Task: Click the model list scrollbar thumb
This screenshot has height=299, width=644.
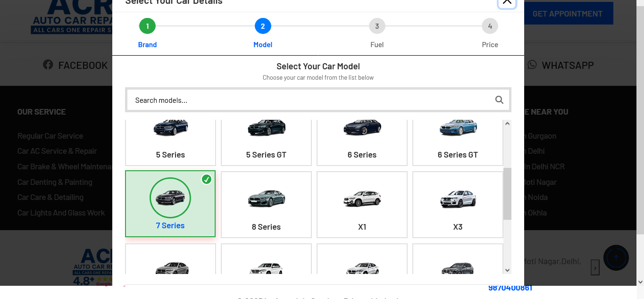Action: 507,193
